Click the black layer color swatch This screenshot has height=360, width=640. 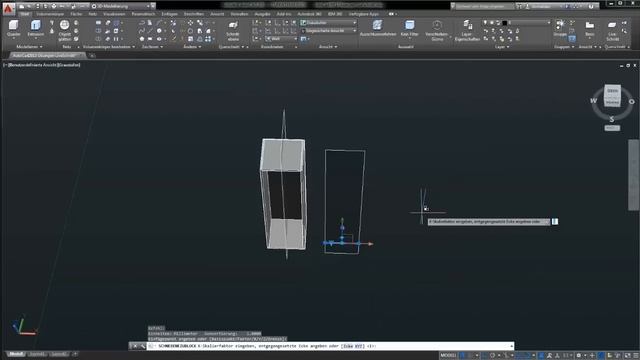tap(504, 23)
